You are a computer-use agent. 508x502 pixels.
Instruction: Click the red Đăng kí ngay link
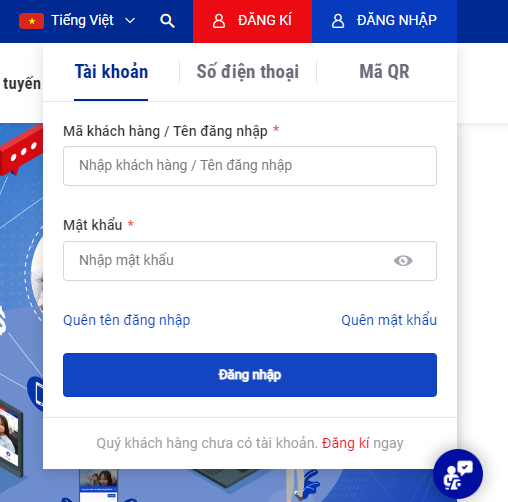click(x=345, y=443)
